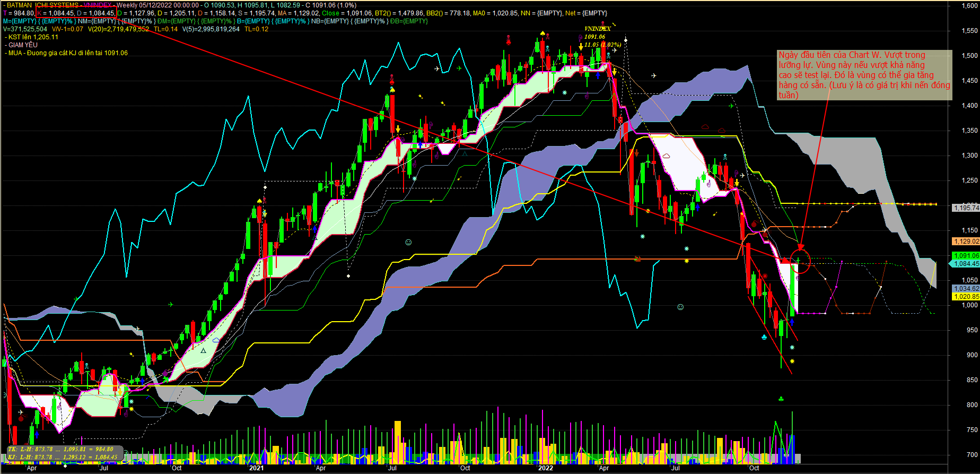
Task: Click the white triangle marker in the 2020 green cloud
Action: pos(203,350)
